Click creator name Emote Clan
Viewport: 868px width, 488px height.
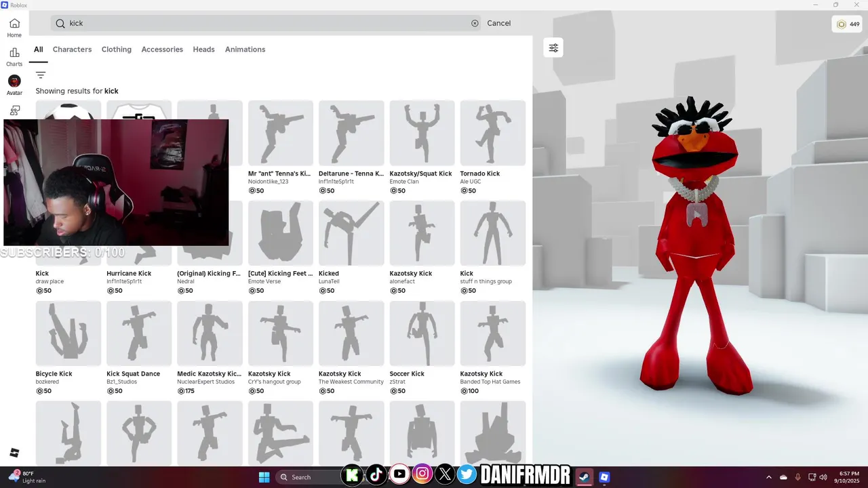coord(404,182)
